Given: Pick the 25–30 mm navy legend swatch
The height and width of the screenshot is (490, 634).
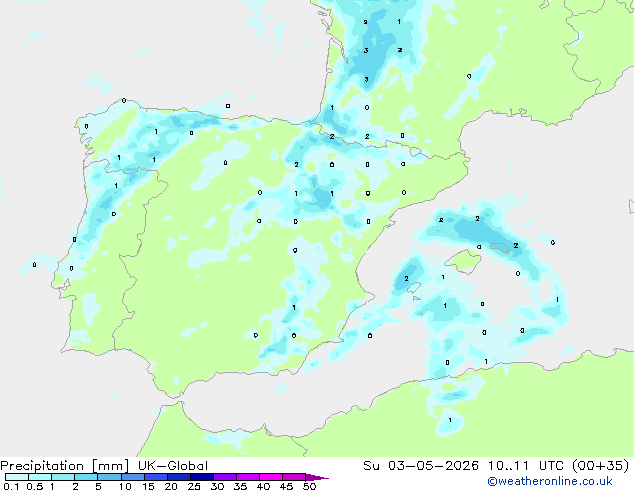Looking at the screenshot, I should [201, 477].
